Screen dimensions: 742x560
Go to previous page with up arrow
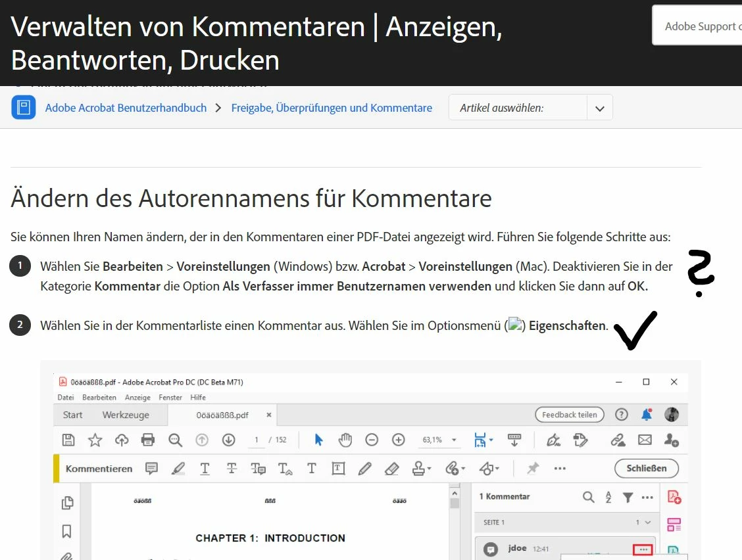pos(202,440)
